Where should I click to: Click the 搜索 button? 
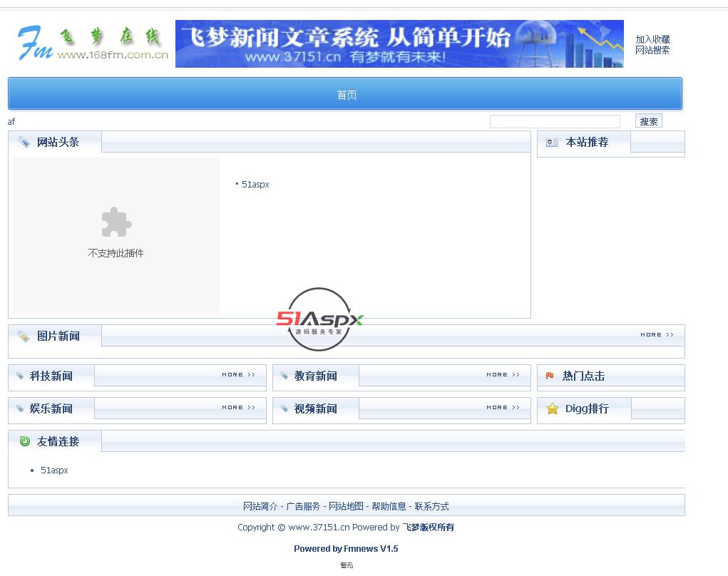pos(649,121)
